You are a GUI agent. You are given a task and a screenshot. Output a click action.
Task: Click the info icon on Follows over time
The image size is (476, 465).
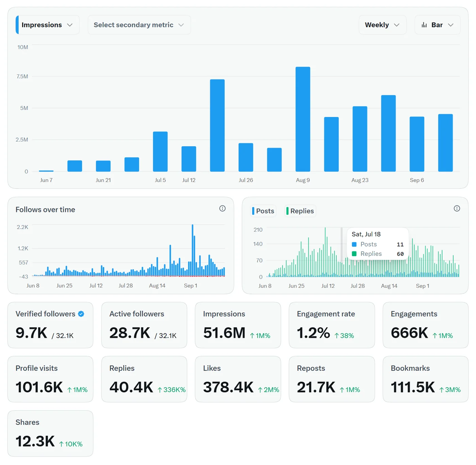click(222, 209)
